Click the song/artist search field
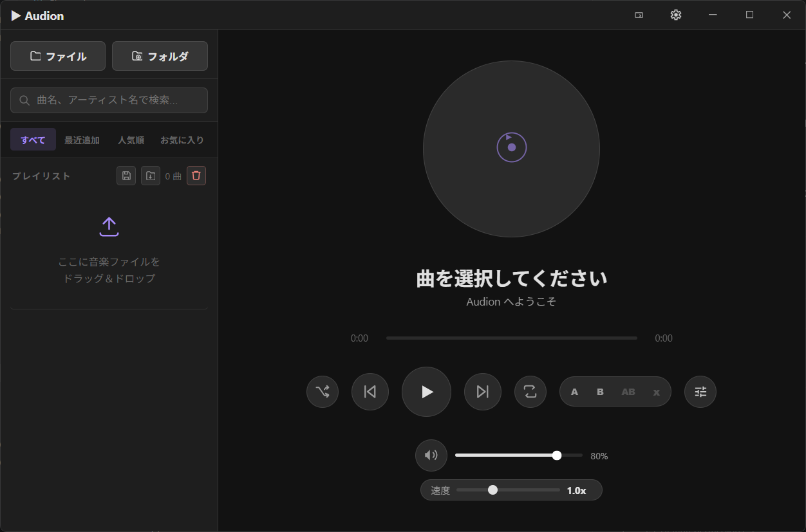Viewport: 806px width, 532px height. point(109,100)
